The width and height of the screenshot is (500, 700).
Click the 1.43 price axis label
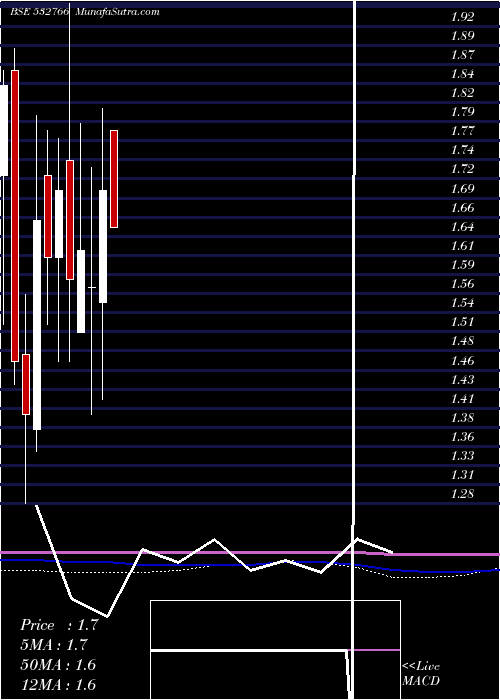(x=462, y=379)
